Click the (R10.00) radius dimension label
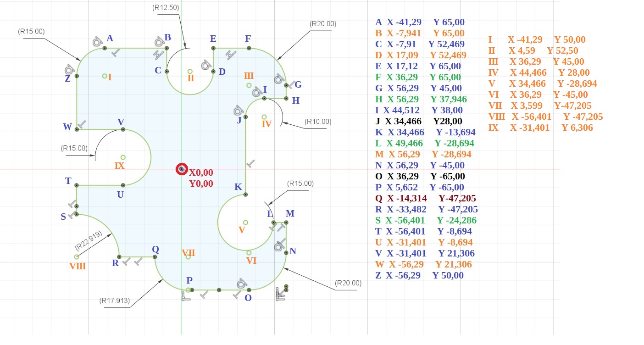 pyautogui.click(x=318, y=122)
